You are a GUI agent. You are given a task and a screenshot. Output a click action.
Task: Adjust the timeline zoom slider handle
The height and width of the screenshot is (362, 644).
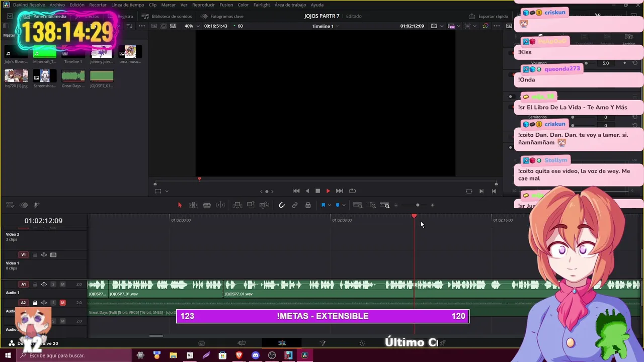click(418, 205)
